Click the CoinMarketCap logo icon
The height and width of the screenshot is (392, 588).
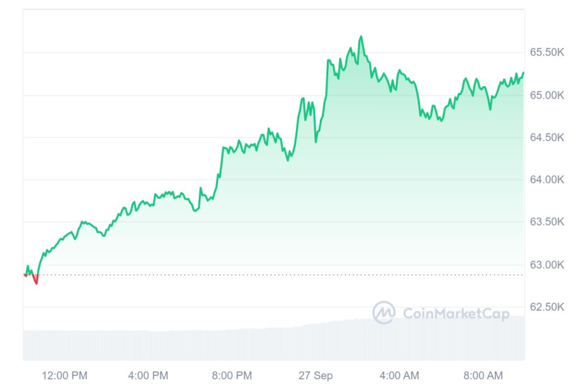384,313
